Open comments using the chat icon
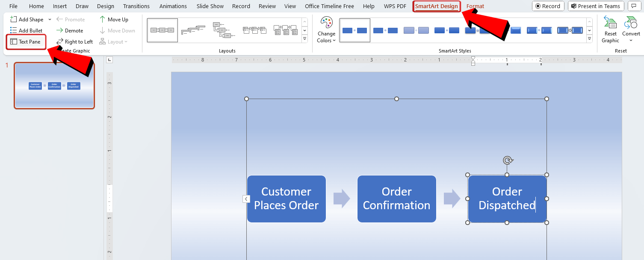This screenshot has width=644, height=260. pyautogui.click(x=634, y=6)
